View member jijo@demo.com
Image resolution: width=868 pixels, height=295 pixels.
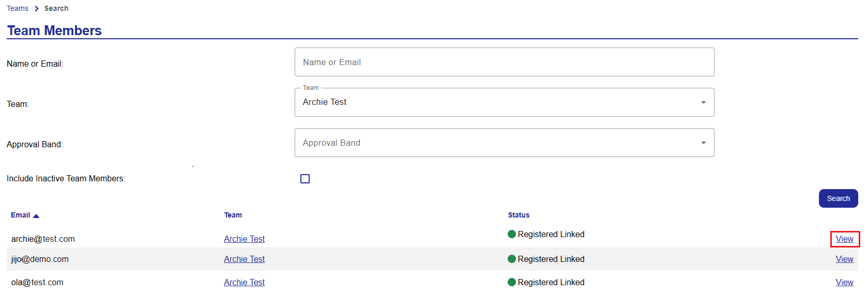[844, 259]
